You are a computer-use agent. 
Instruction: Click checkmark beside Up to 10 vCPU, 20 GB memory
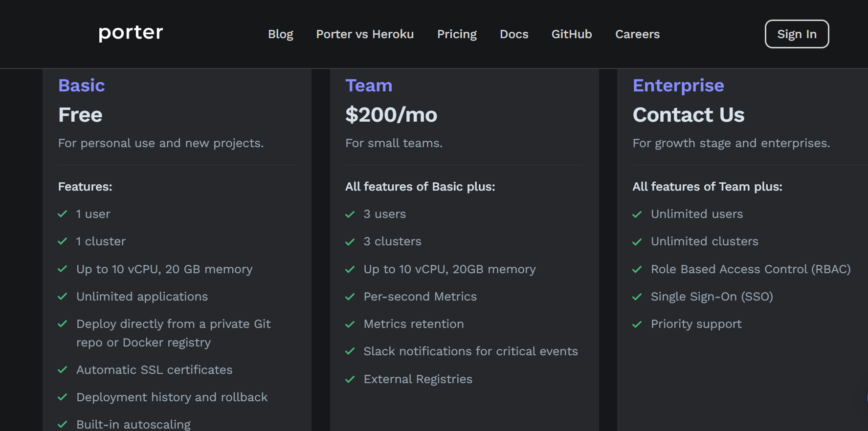[x=63, y=269]
